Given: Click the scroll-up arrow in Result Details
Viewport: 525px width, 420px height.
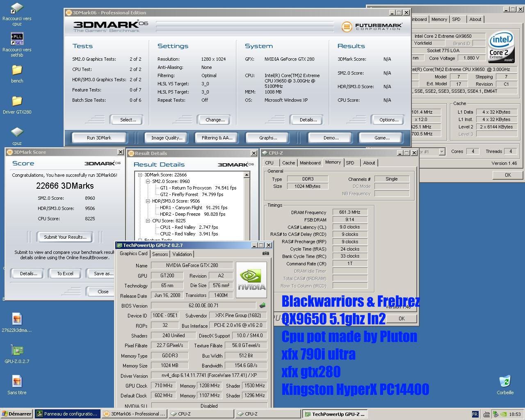Looking at the screenshot, I should pyautogui.click(x=247, y=175).
